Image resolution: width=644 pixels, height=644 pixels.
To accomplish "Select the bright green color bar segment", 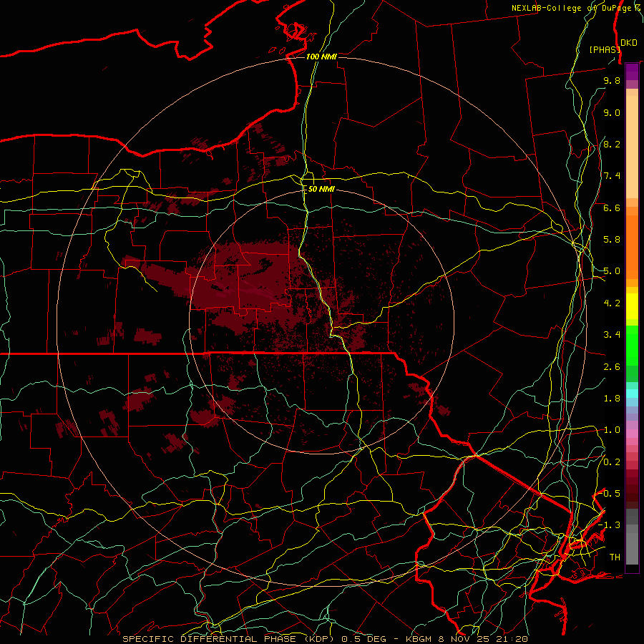I will [x=632, y=346].
